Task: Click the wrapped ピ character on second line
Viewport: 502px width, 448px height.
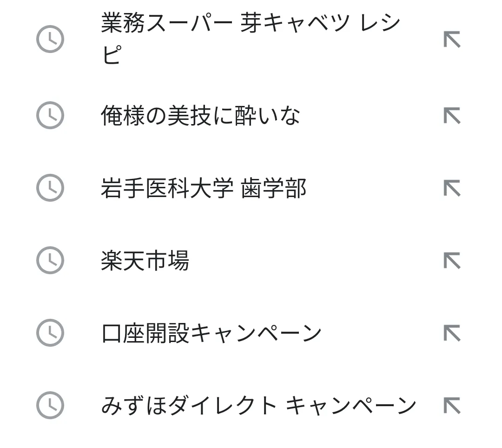Action: [112, 55]
